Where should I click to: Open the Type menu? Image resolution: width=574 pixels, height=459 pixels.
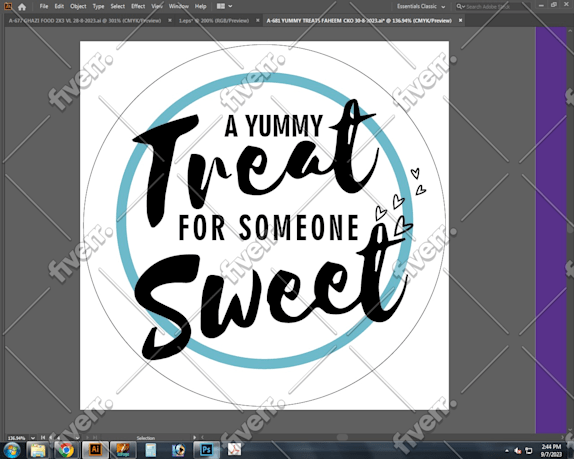point(98,6)
